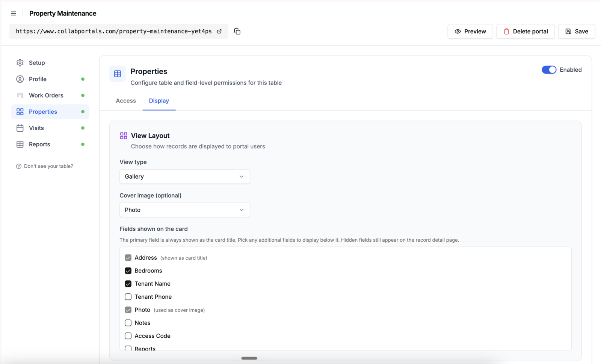Click the Setup gear icon
The height and width of the screenshot is (364, 601).
point(20,63)
